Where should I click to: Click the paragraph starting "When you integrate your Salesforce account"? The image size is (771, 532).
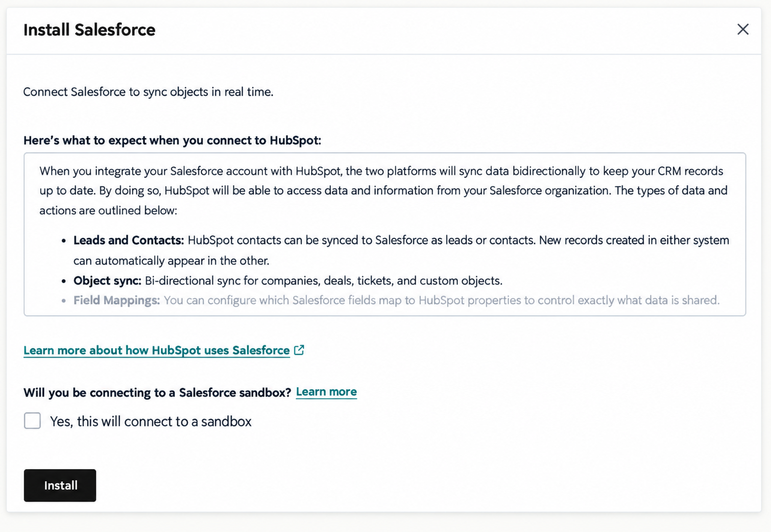(x=383, y=190)
